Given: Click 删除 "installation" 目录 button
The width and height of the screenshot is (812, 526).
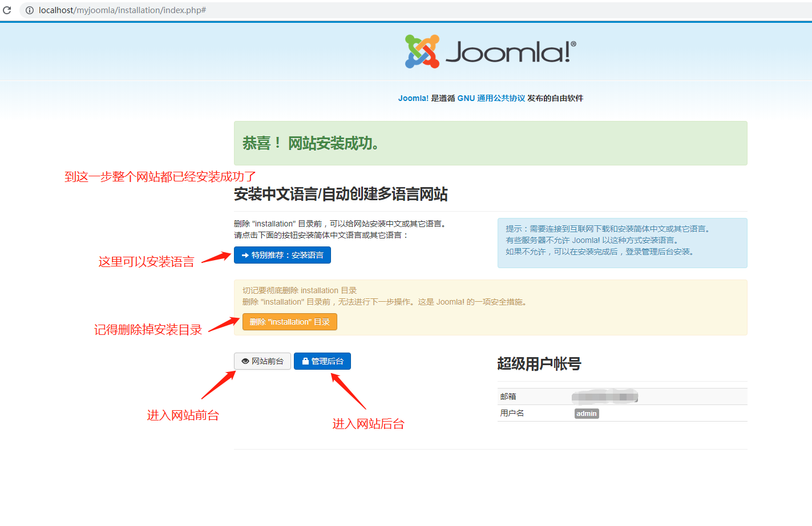Looking at the screenshot, I should coord(290,322).
